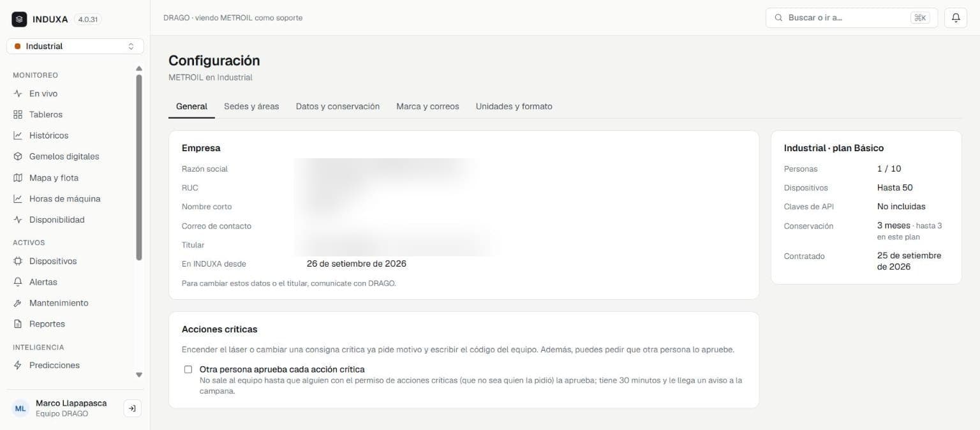Click the Disponibilidad pulse icon
This screenshot has width=980, height=430.
[x=18, y=220]
